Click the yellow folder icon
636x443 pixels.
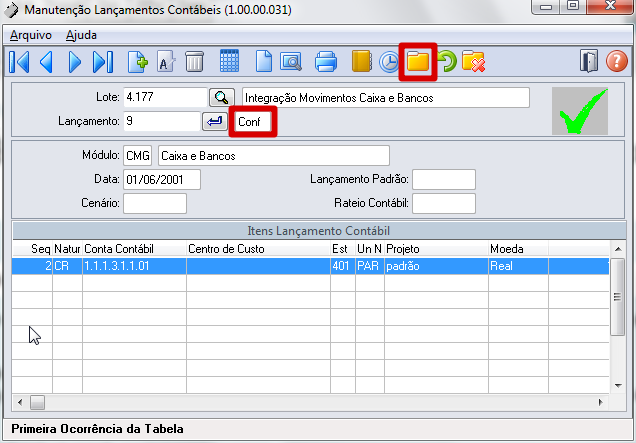[418, 62]
